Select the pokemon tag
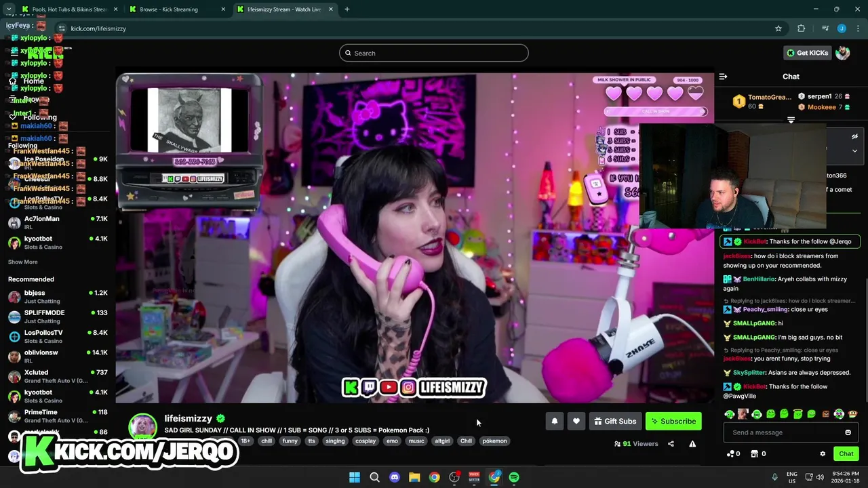The width and height of the screenshot is (868, 488). click(494, 441)
